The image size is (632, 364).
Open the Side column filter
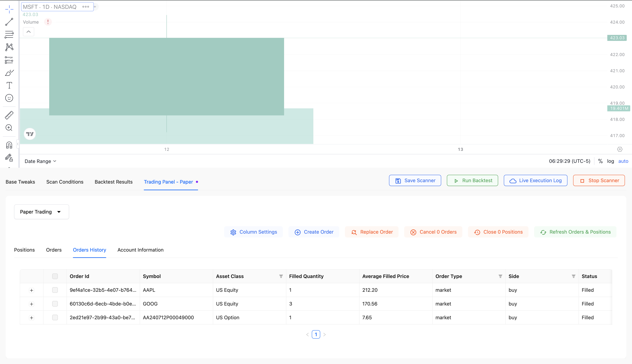[x=573, y=276]
